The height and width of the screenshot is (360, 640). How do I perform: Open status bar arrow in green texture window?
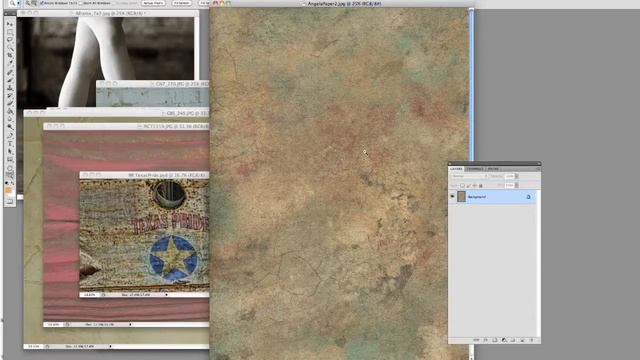point(110,346)
